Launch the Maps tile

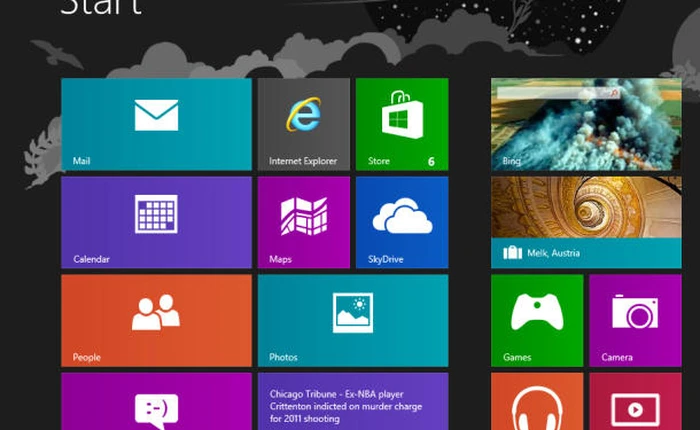tap(304, 222)
